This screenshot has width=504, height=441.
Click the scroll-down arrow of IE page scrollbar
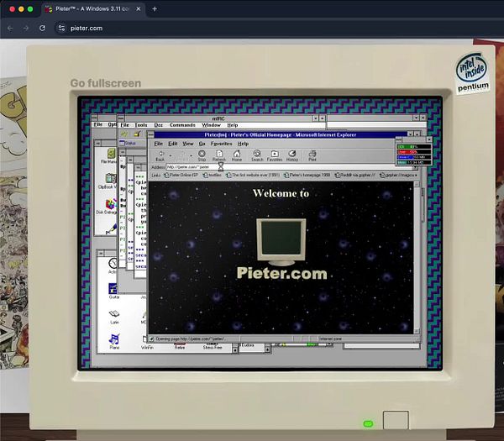coord(417,331)
